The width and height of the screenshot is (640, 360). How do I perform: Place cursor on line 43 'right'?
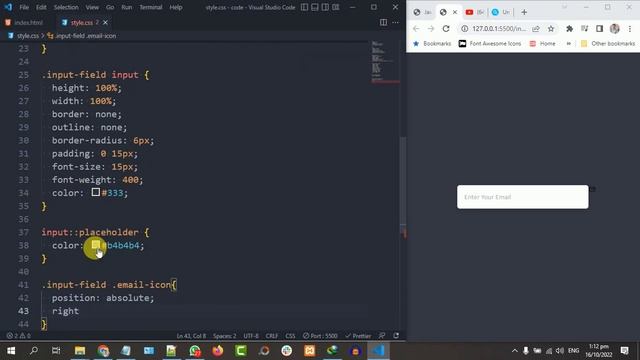coord(65,311)
